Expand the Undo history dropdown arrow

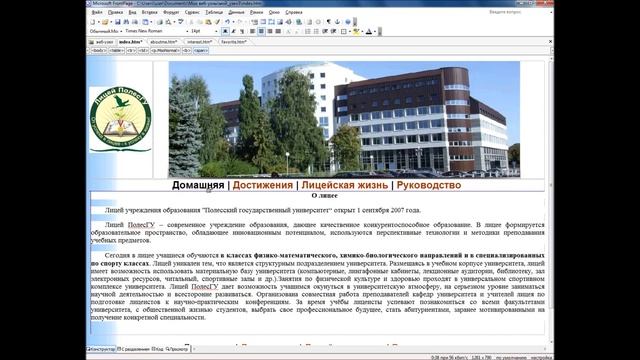pyautogui.click(x=233, y=22)
